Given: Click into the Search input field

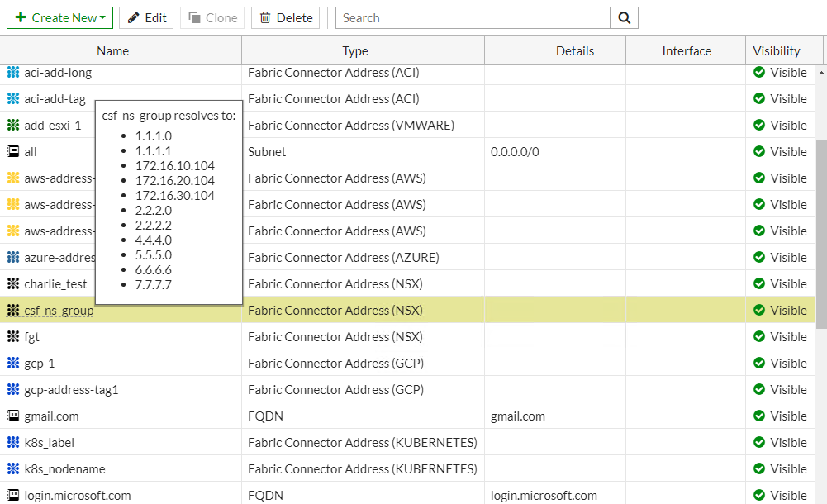Looking at the screenshot, I should click(473, 18).
